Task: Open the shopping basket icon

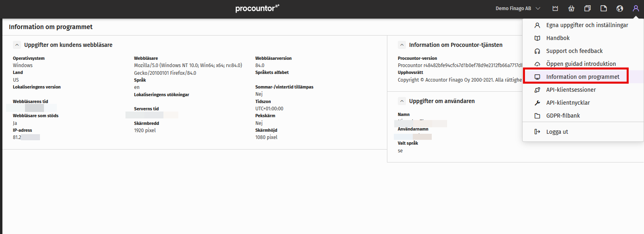Action: coord(571,8)
